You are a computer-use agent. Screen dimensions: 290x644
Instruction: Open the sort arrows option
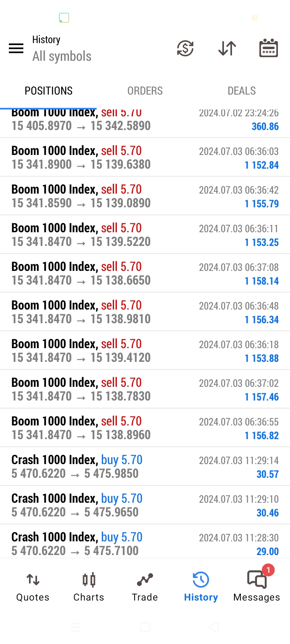click(227, 49)
